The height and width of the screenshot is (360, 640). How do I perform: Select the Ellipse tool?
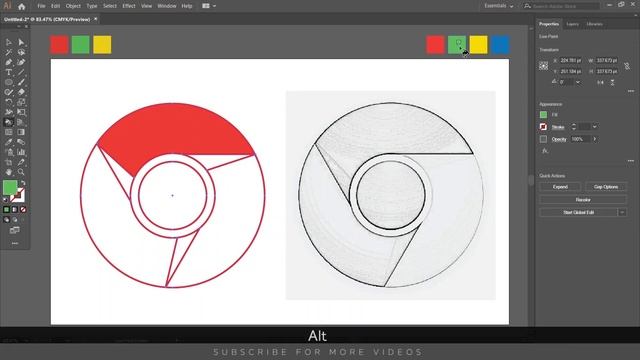pos(9,82)
